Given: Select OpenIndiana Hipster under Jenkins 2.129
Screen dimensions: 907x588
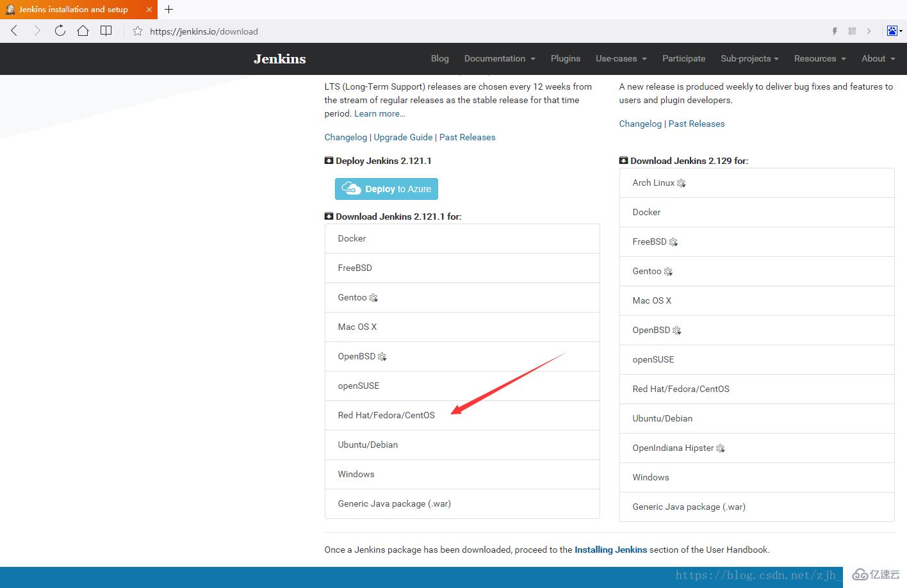Looking at the screenshot, I should [x=757, y=448].
